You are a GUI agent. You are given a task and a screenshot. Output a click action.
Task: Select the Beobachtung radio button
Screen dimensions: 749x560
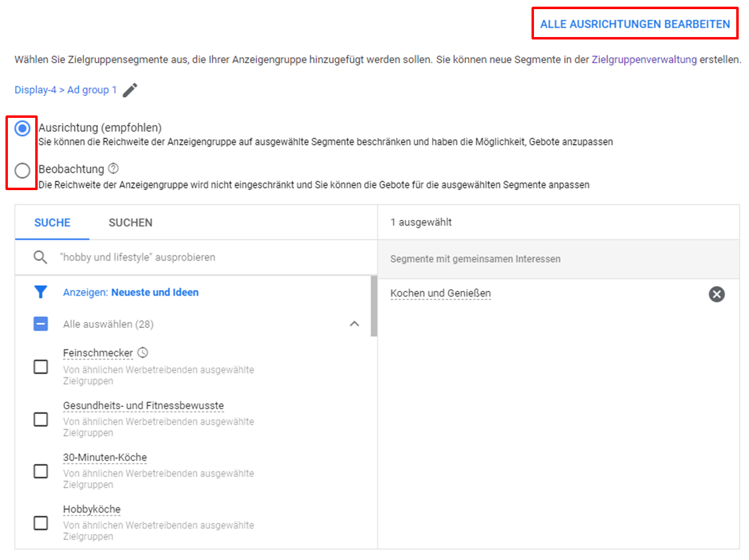(x=22, y=171)
